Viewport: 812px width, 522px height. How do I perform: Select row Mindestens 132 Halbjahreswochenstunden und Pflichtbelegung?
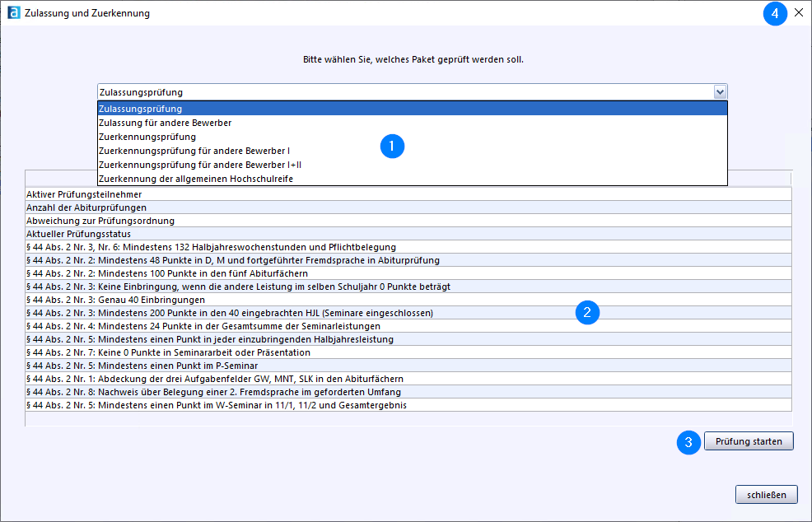point(408,247)
